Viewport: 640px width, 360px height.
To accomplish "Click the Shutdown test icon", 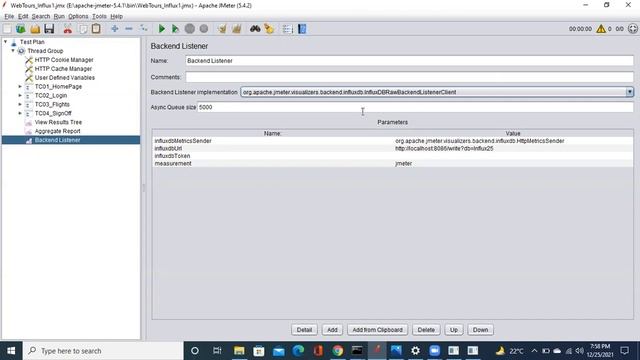I will coord(204,29).
